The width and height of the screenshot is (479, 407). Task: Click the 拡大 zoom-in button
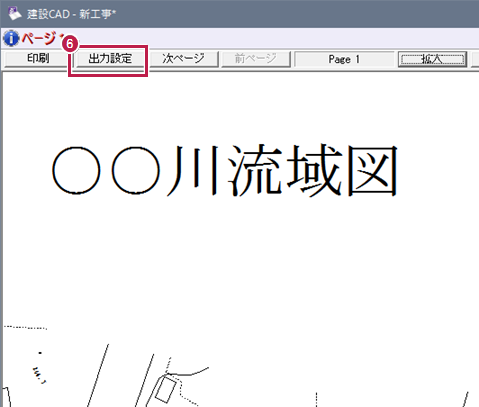(x=432, y=59)
